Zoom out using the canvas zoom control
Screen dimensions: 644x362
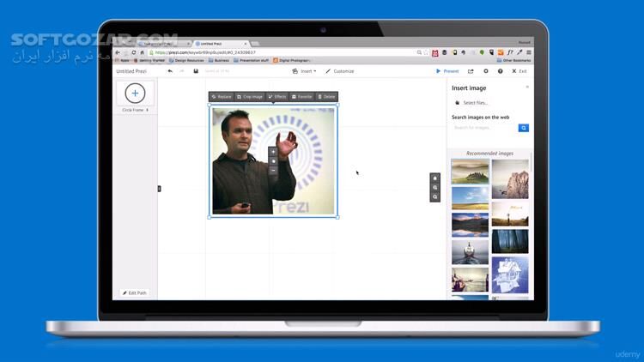[435, 197]
